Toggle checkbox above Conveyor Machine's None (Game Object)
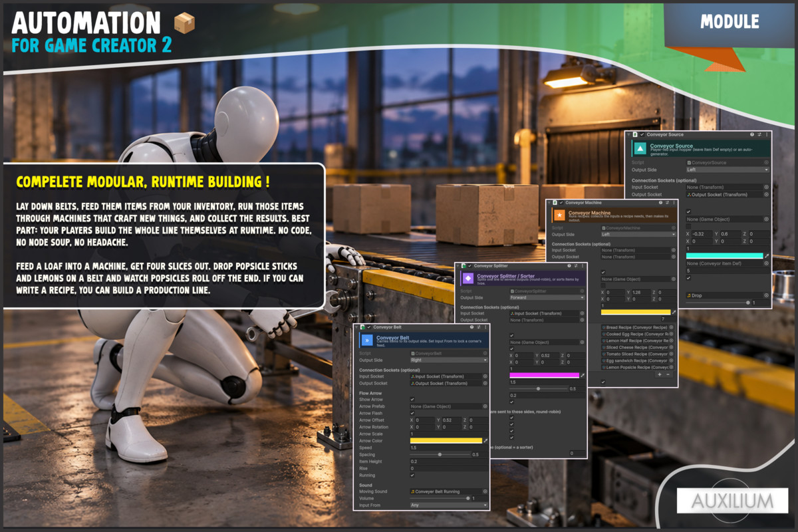The width and height of the screenshot is (798, 532). point(603,273)
